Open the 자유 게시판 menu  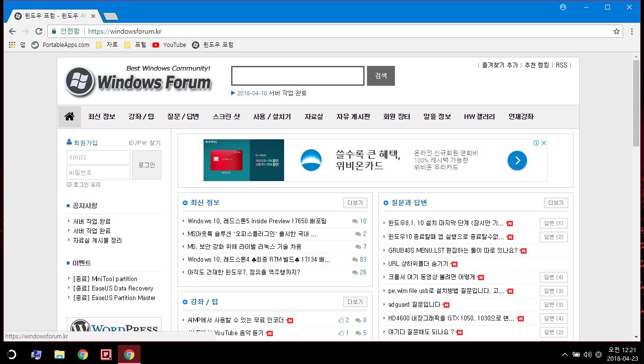point(353,117)
